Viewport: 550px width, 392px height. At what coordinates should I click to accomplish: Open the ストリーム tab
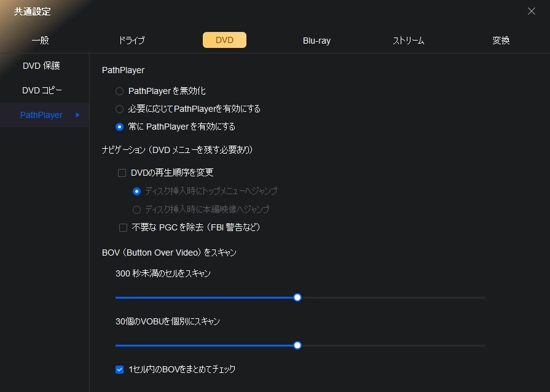[x=409, y=41]
